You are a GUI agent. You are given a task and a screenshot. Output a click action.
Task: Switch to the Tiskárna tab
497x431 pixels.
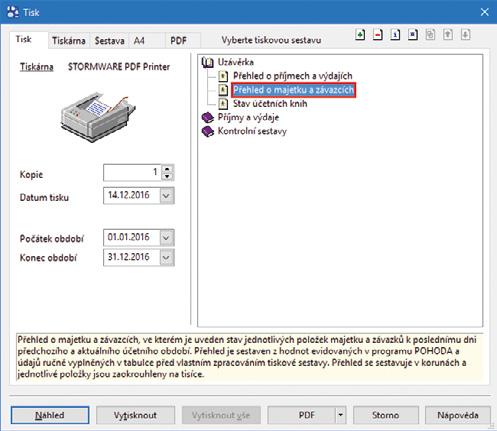tap(69, 41)
